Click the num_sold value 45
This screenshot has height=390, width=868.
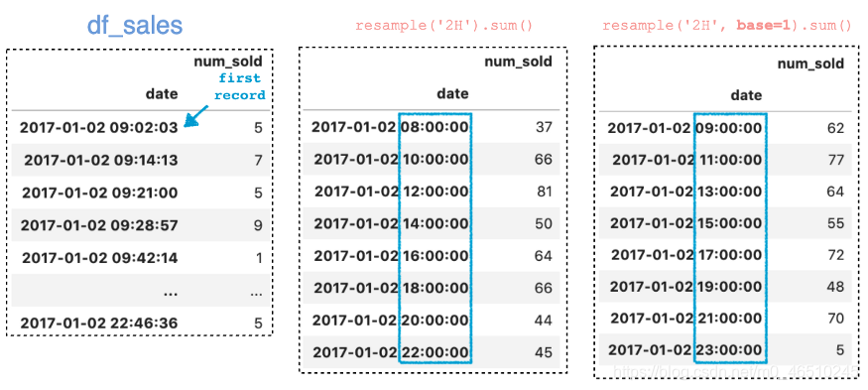pyautogui.click(x=545, y=352)
